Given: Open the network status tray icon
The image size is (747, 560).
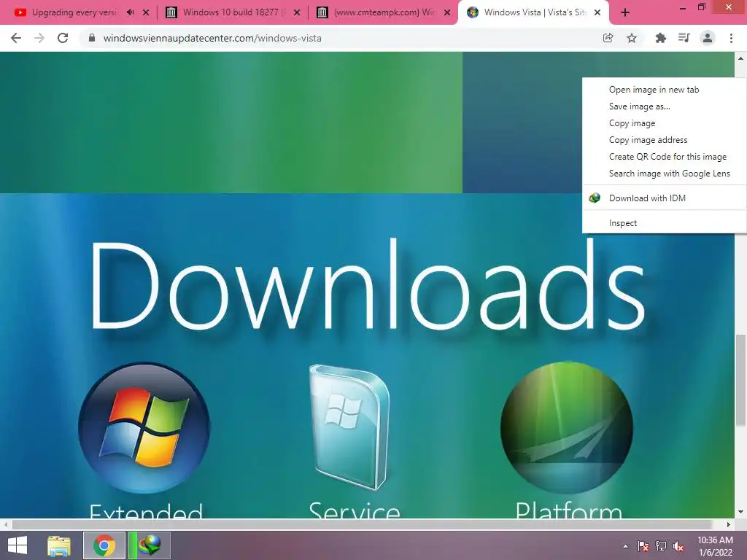Looking at the screenshot, I should (x=661, y=546).
